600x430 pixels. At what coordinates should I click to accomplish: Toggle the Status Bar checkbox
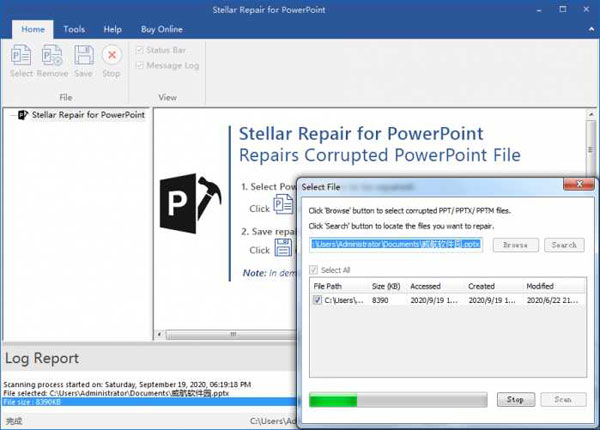coord(138,49)
